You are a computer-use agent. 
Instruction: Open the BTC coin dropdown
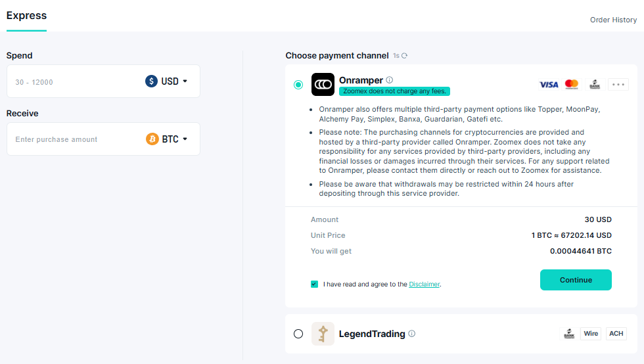(167, 139)
